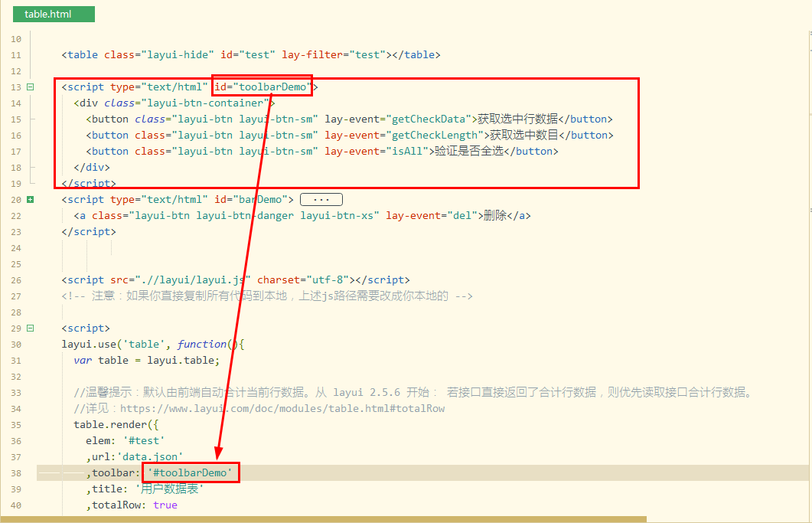812x523 pixels.
Task: Click the 获取选中数目 button text
Action: click(524, 136)
